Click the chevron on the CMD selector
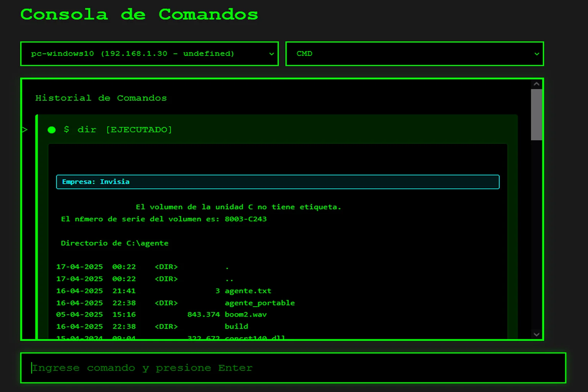Screen dimensions: 588x392 (537, 54)
